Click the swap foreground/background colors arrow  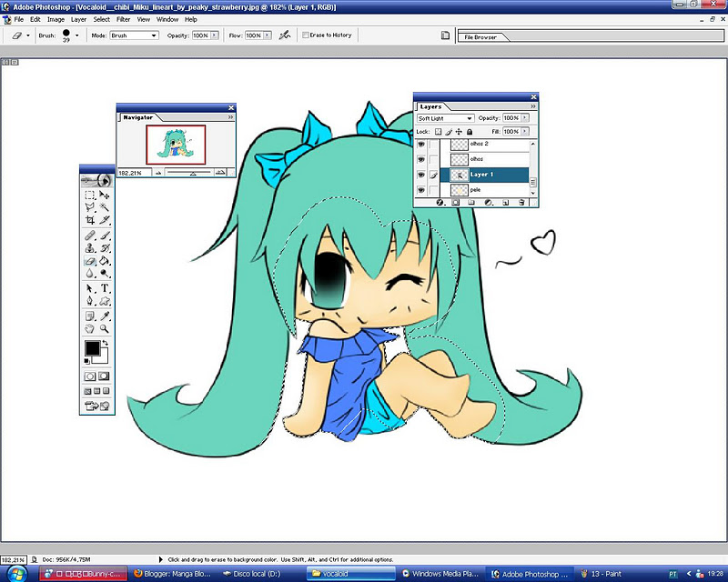[x=106, y=343]
